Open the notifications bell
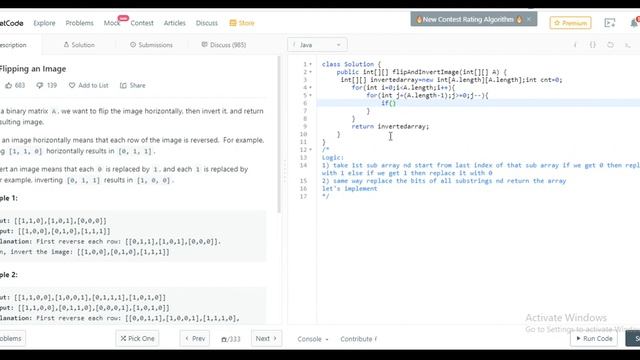 click(634, 23)
